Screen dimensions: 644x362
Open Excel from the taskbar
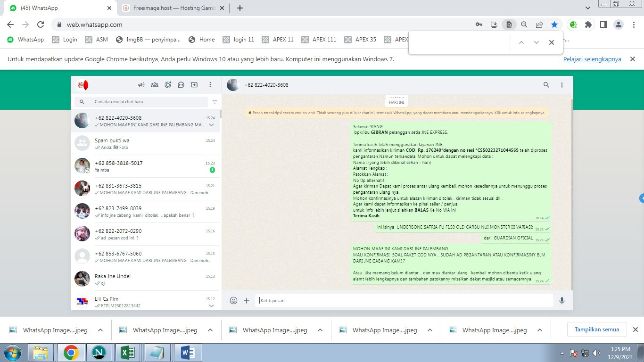point(128,352)
